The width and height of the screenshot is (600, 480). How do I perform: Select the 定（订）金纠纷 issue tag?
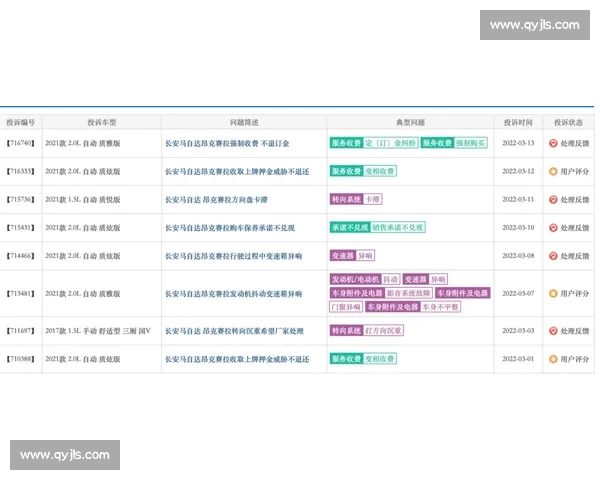click(x=391, y=143)
